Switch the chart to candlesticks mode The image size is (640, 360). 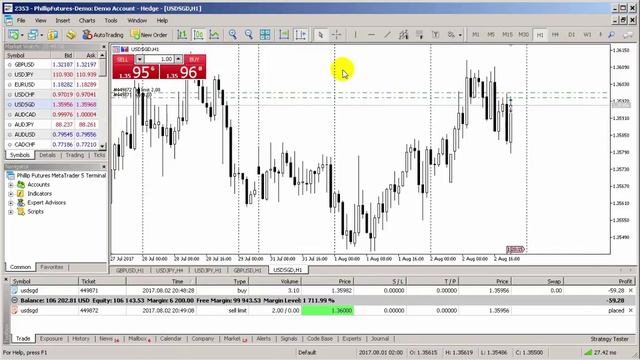[198, 35]
